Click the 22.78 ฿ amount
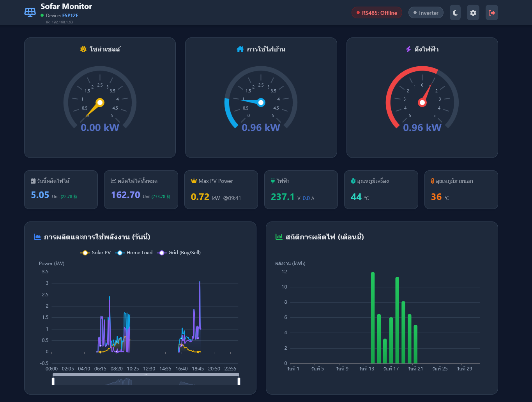 click(69, 197)
